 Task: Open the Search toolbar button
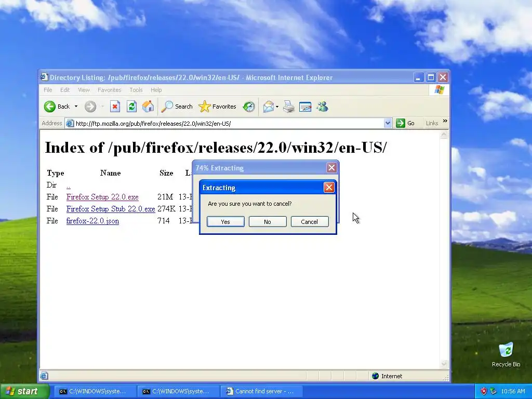pos(177,107)
